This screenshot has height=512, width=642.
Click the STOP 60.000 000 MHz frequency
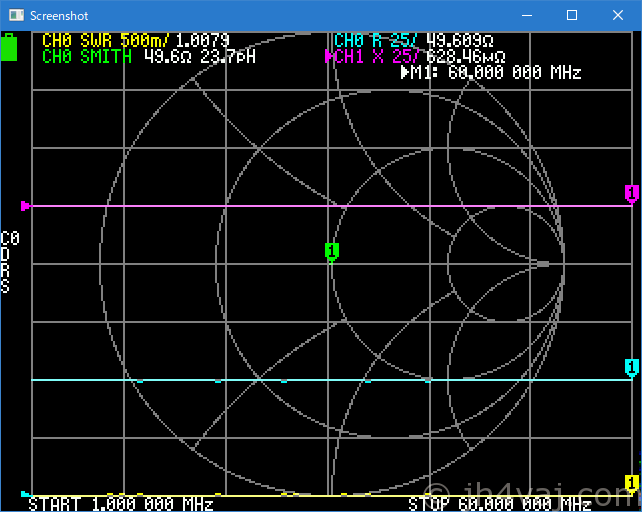pyautogui.click(x=500, y=504)
